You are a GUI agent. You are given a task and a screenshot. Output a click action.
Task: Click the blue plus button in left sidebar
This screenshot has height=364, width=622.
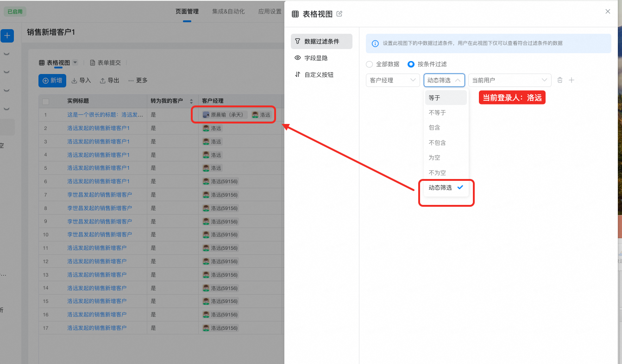[7, 36]
